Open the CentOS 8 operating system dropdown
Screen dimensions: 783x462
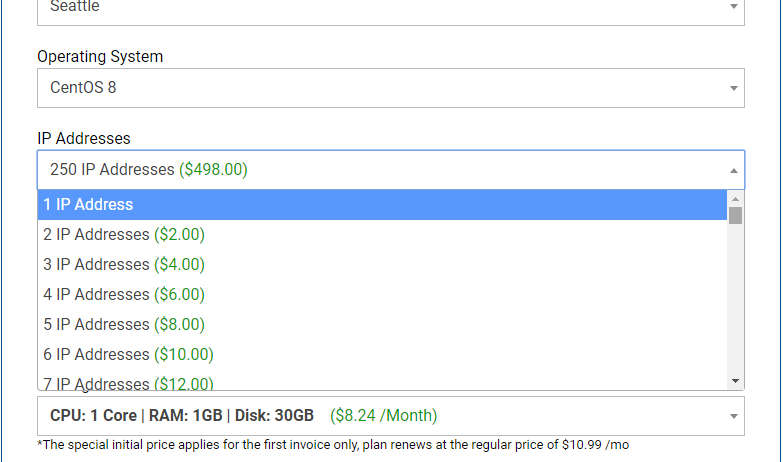(390, 88)
